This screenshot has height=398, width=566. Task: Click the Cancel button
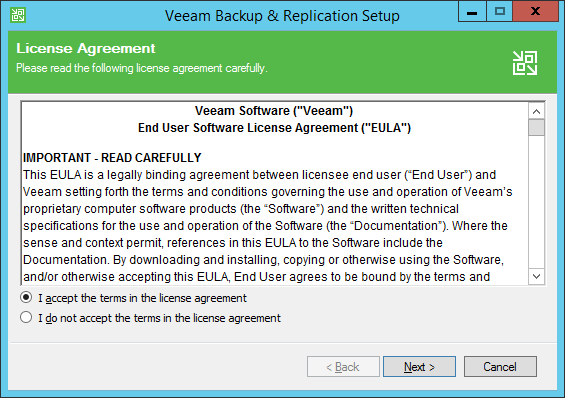click(500, 367)
